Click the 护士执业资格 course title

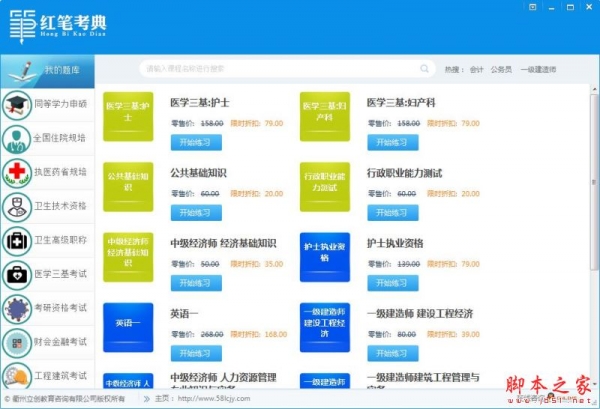point(395,244)
